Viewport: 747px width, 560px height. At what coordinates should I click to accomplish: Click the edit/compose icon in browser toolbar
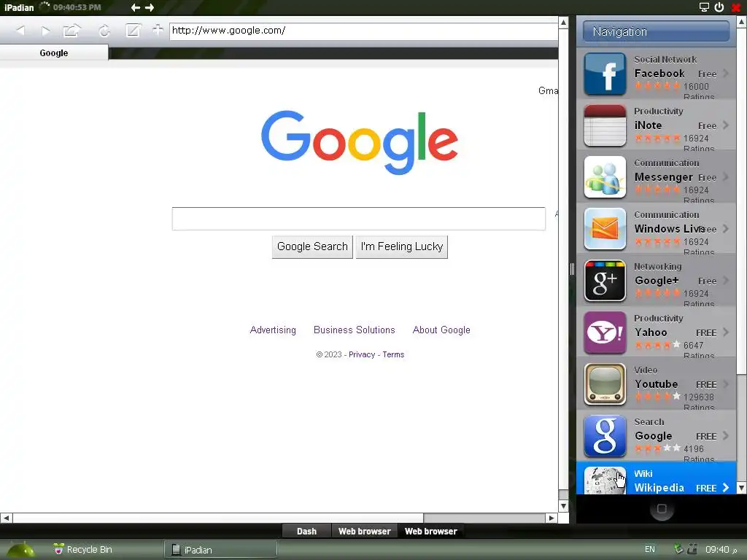pyautogui.click(x=133, y=31)
